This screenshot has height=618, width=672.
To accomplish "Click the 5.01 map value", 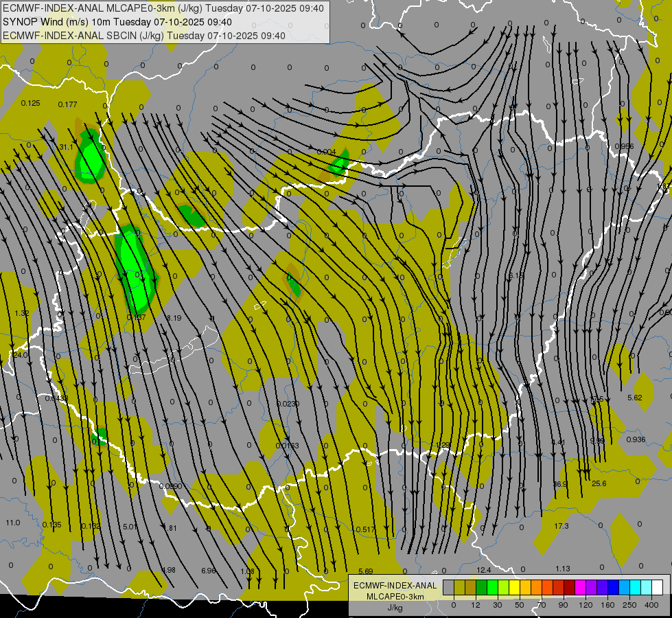I will point(130,527).
